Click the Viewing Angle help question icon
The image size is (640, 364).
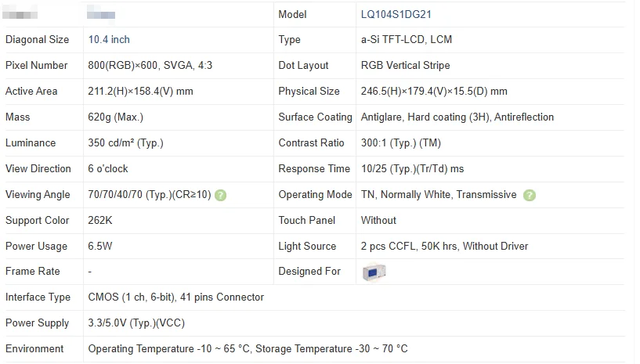click(220, 196)
